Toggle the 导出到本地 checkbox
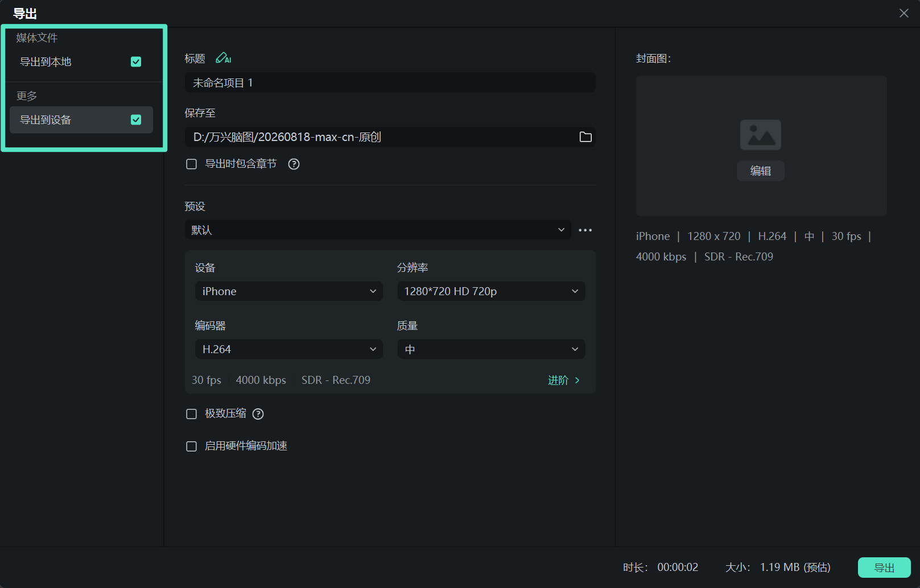Viewport: 920px width, 588px height. tap(136, 62)
